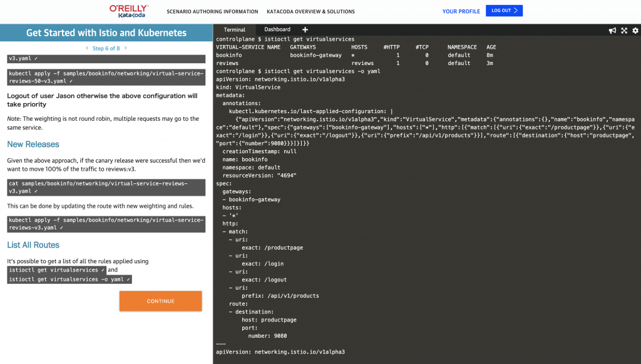The image size is (641, 364).
Task: Switch to the Terminal tab
Action: pos(235,29)
